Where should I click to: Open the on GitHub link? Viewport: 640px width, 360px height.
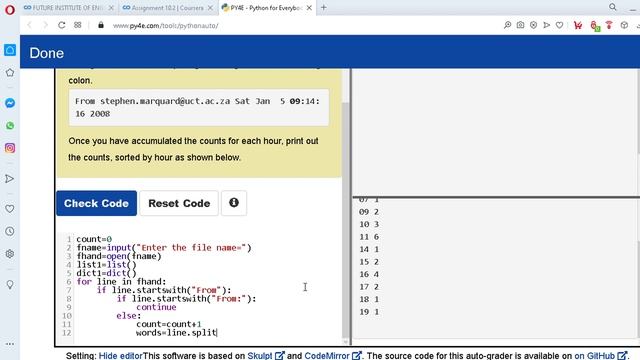(x=600, y=356)
